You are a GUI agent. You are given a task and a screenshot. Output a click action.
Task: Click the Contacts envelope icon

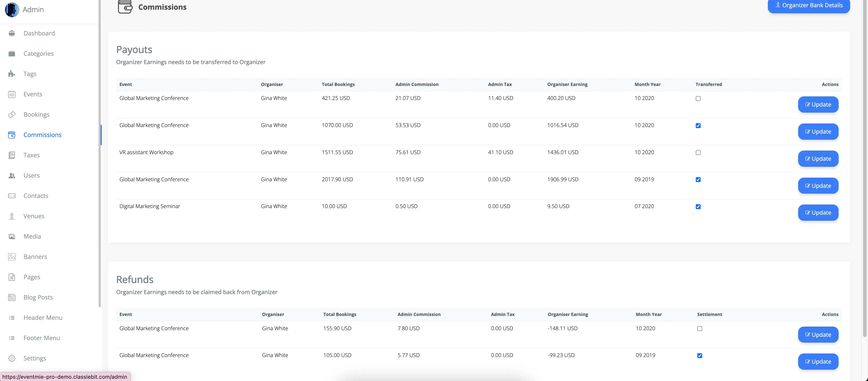pos(12,196)
